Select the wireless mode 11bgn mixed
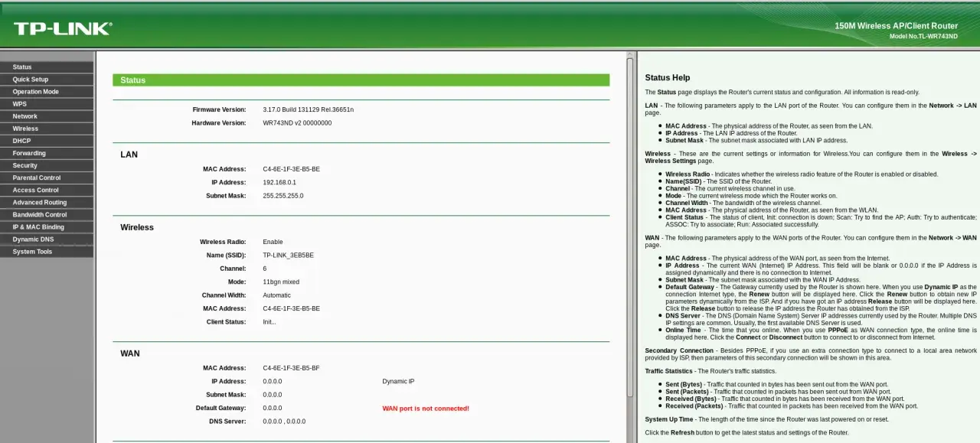The image size is (980, 443). (x=281, y=282)
